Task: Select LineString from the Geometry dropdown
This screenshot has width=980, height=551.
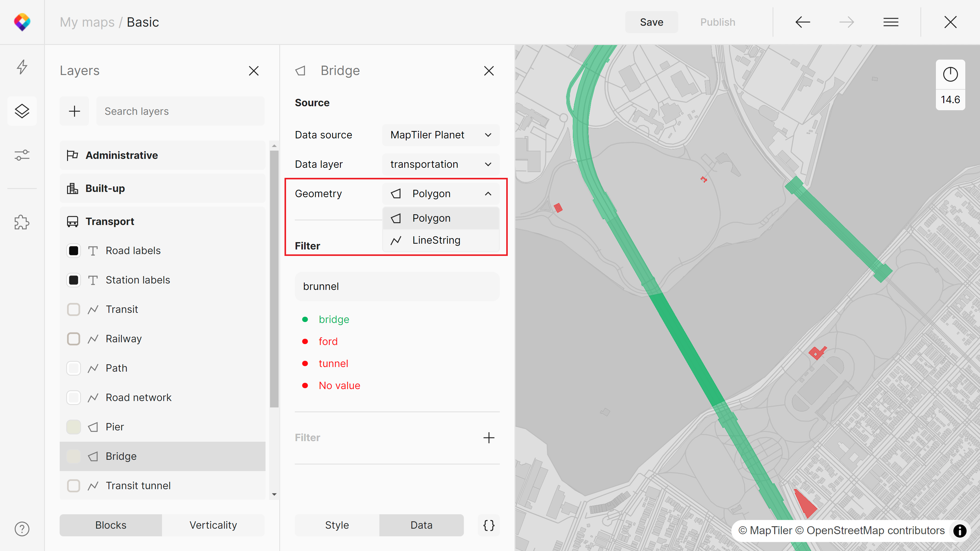Action: coord(436,240)
